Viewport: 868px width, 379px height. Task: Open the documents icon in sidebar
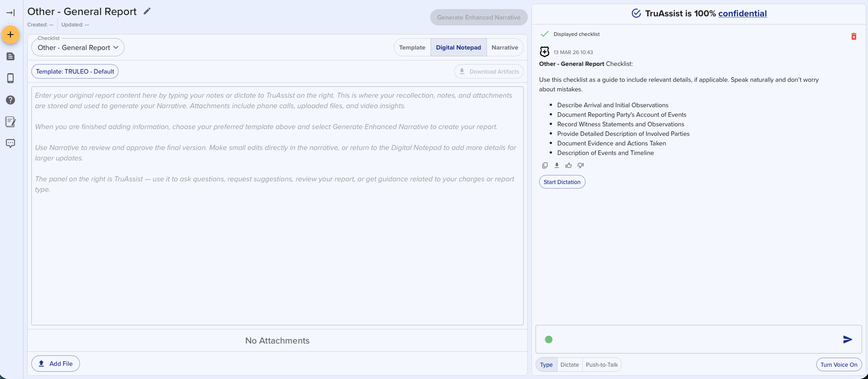tap(10, 56)
